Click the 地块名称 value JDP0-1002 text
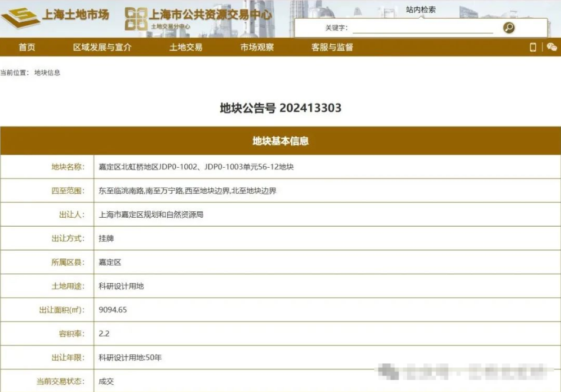 tap(196, 167)
